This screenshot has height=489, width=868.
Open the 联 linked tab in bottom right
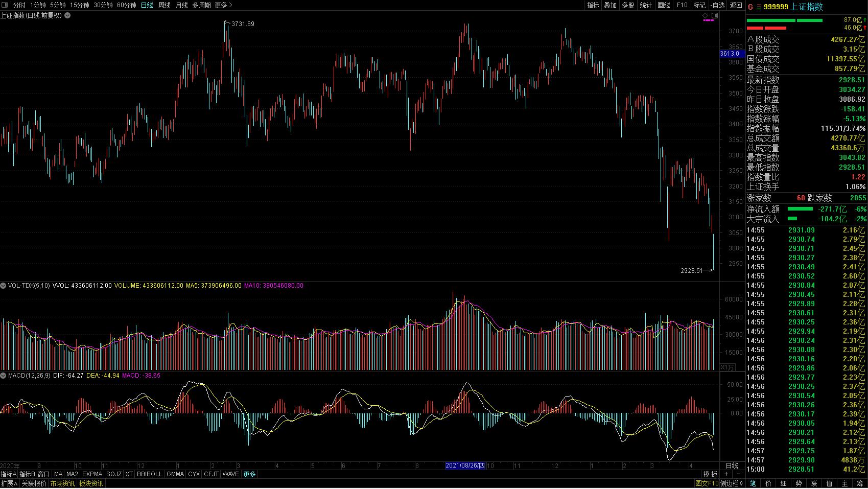pyautogui.click(x=814, y=483)
